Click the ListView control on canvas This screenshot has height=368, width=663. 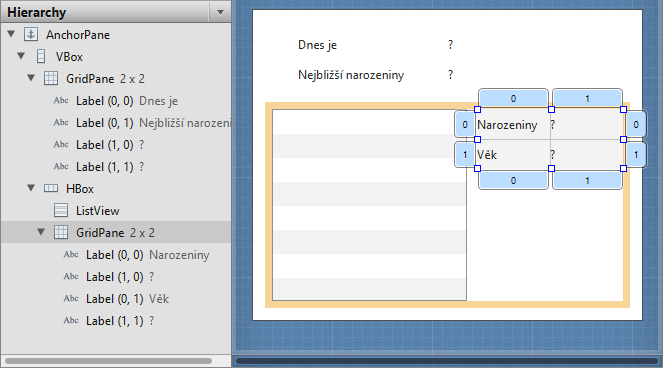(x=369, y=205)
